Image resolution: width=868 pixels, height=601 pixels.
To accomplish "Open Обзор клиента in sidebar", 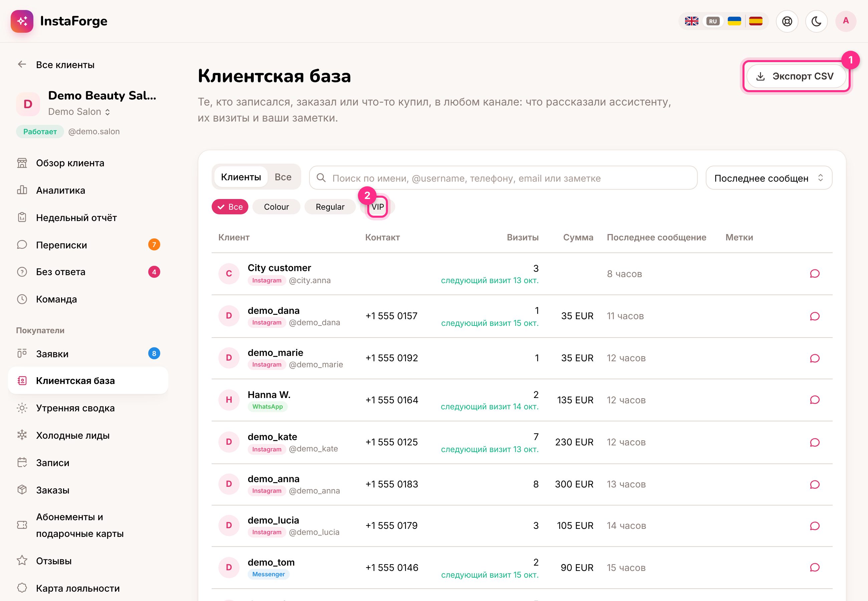I will (x=88, y=163).
